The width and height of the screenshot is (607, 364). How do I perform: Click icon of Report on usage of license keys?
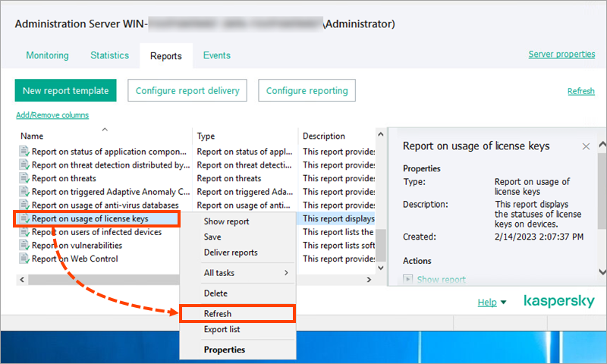pos(24,218)
